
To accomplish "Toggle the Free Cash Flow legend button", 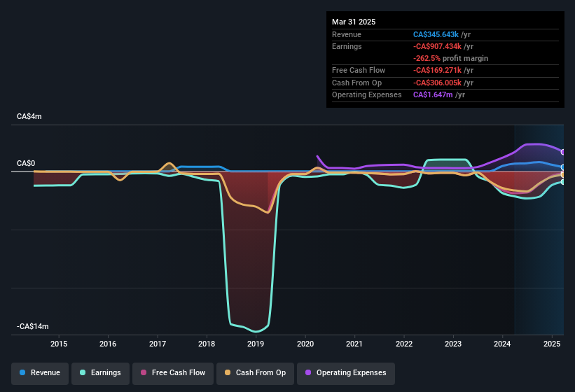I will (173, 373).
